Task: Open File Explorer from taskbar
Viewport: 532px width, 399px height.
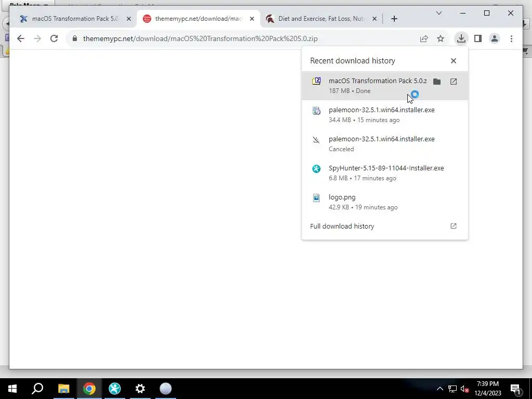Action: [x=63, y=389]
